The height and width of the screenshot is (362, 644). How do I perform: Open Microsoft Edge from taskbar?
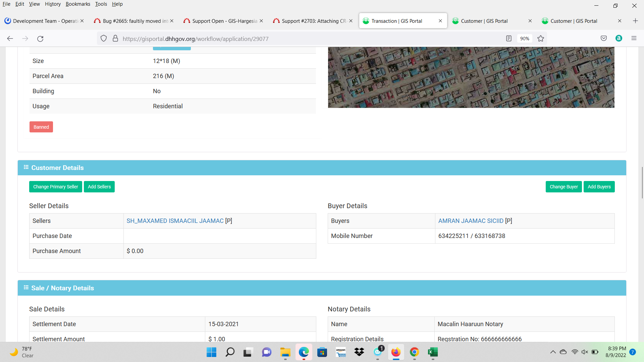click(x=304, y=352)
